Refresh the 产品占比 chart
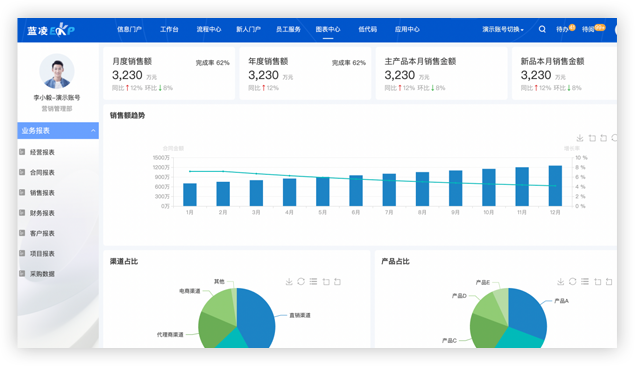 [x=572, y=281]
